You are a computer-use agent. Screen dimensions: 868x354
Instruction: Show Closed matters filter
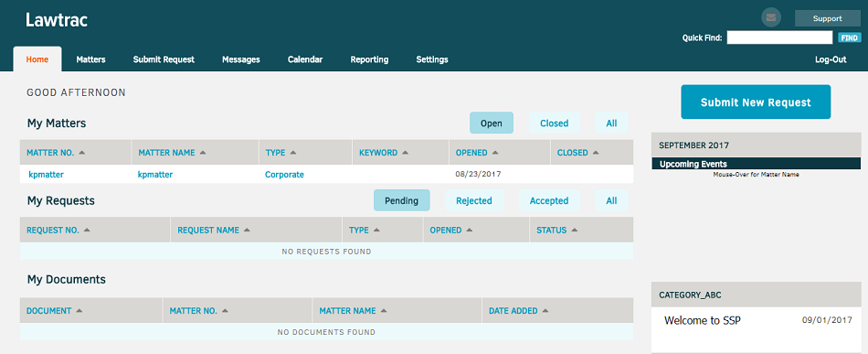(554, 123)
